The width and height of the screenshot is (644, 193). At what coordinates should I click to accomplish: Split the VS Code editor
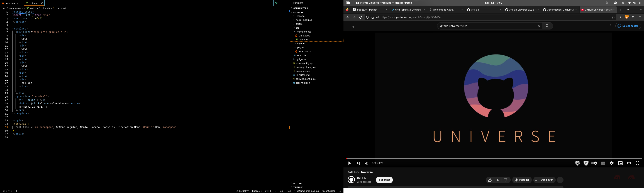click(x=281, y=3)
